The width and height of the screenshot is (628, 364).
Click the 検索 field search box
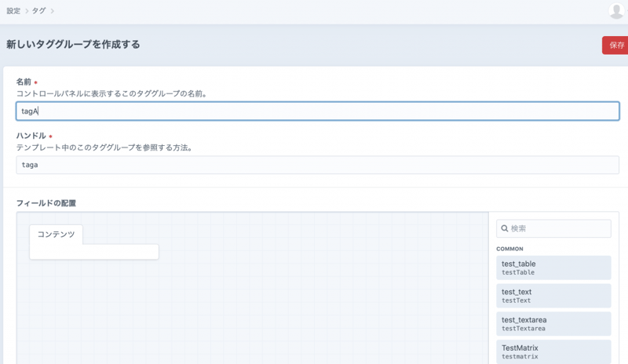click(553, 228)
